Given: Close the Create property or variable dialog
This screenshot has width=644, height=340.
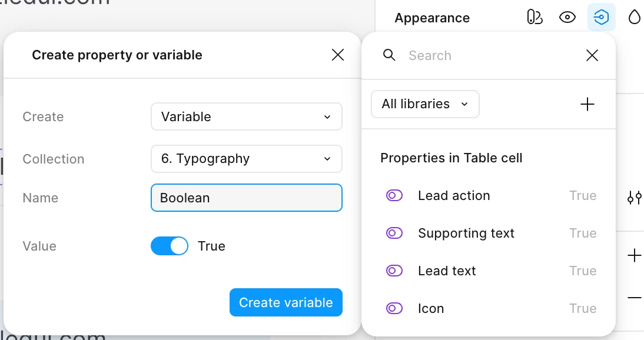Looking at the screenshot, I should [338, 55].
